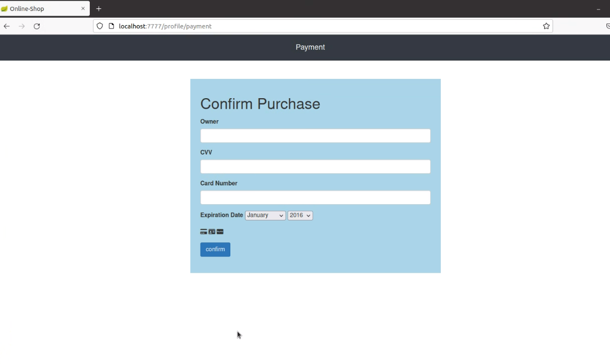Screen dimensions: 610x364
Task: Click the page info icon beside the URL
Action: coord(111,26)
